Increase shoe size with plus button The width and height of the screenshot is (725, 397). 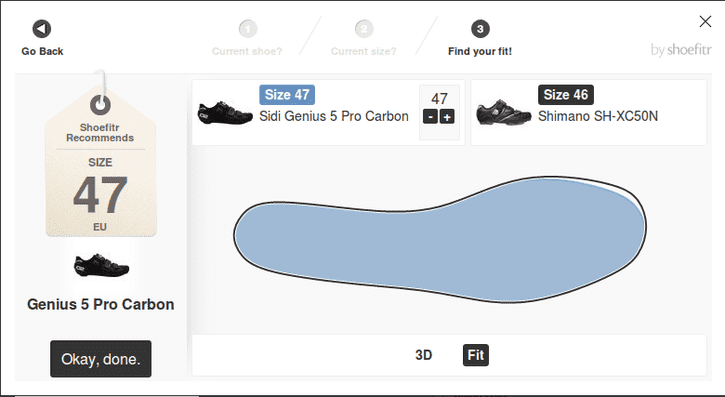click(x=447, y=117)
